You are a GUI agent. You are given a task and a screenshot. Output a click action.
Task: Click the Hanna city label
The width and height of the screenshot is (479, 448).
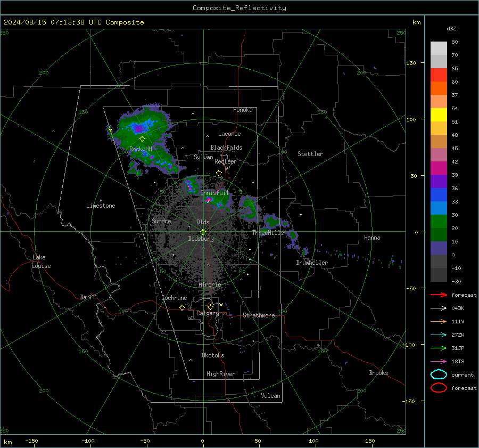click(x=372, y=238)
